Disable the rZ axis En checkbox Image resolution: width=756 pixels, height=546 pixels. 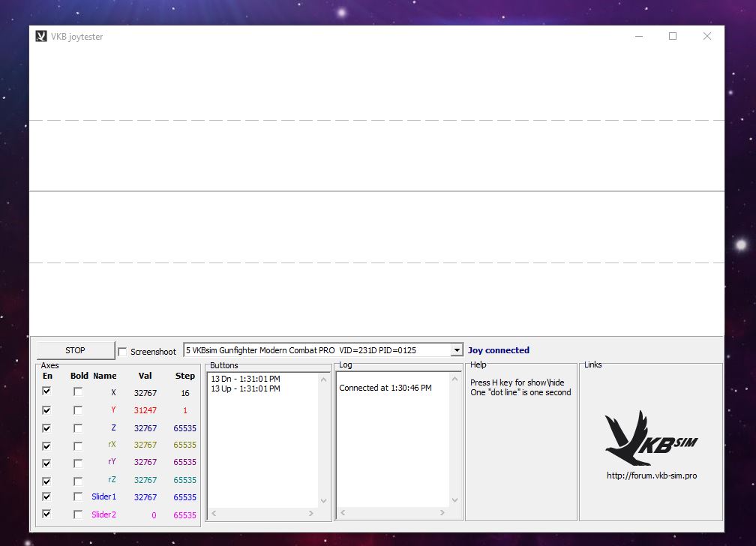46,481
